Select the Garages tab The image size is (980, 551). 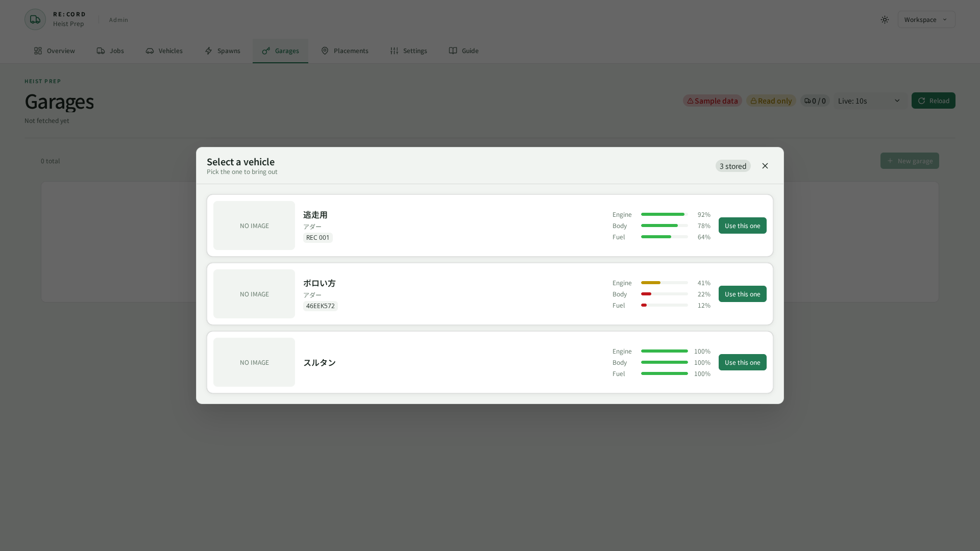(x=280, y=51)
